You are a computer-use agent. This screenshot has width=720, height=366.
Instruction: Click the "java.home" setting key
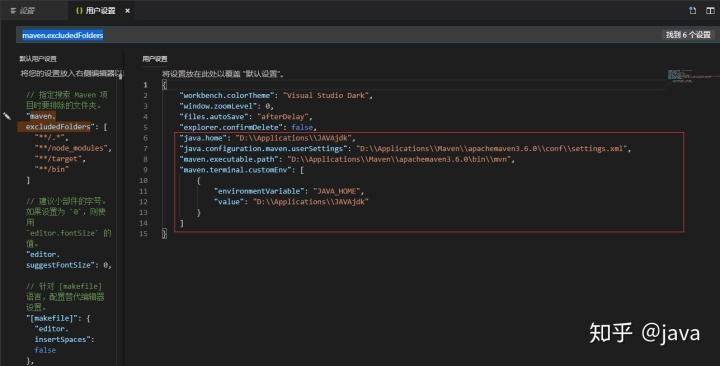(203, 138)
